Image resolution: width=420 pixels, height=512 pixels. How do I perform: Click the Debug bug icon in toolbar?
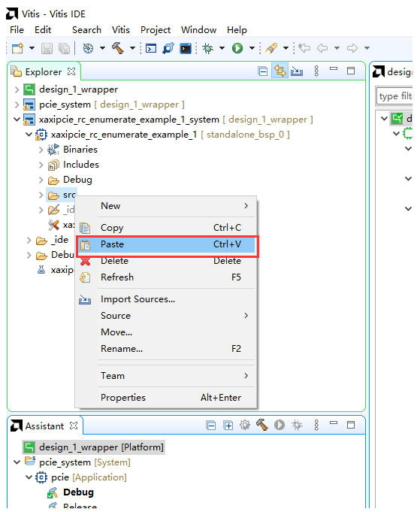(207, 48)
